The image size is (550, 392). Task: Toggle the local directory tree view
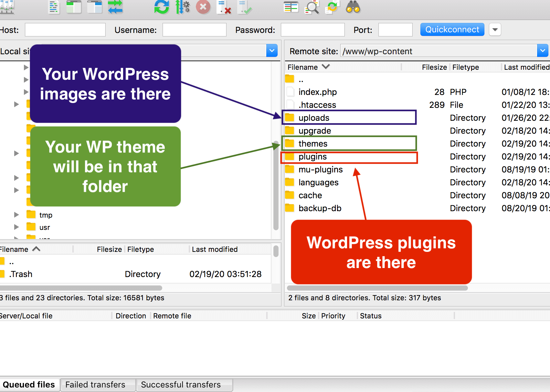pos(74,7)
